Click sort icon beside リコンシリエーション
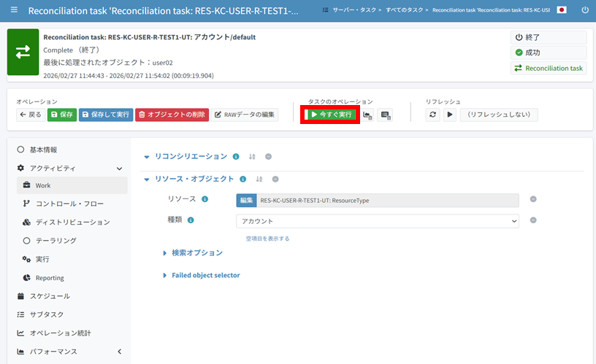596x364 pixels. coord(252,156)
